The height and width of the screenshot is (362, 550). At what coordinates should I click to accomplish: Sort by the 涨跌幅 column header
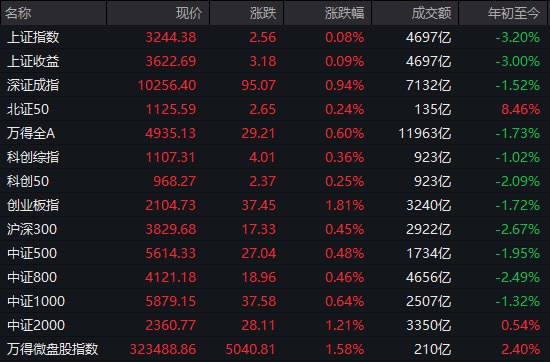click(x=327, y=13)
